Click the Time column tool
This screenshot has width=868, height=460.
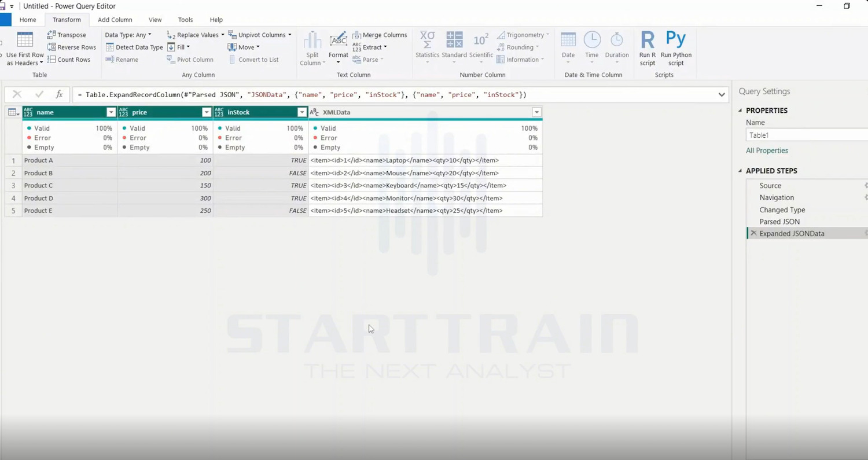(x=591, y=46)
